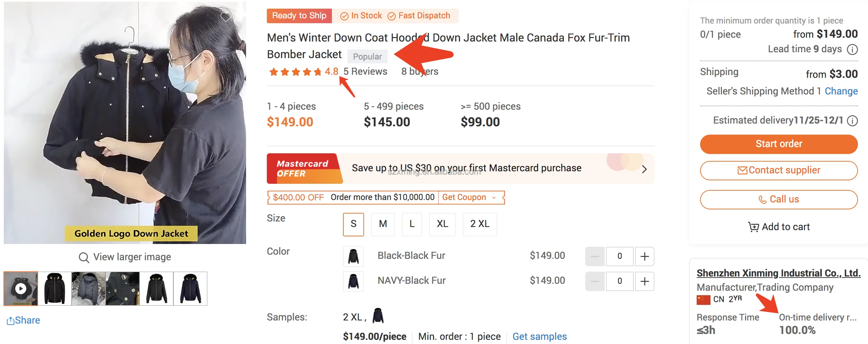
Task: Click the Shenzhen Xinming Industrial Co. link
Action: [779, 273]
